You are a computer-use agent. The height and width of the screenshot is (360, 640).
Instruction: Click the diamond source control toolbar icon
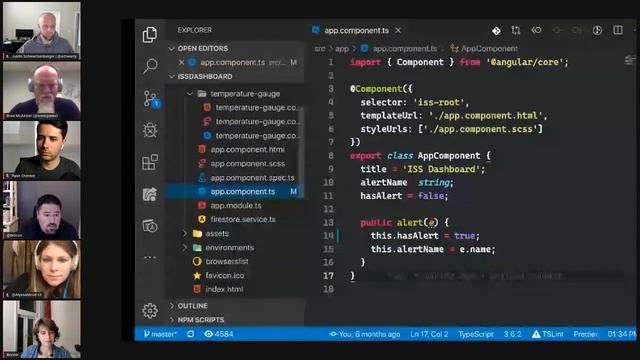(496, 31)
